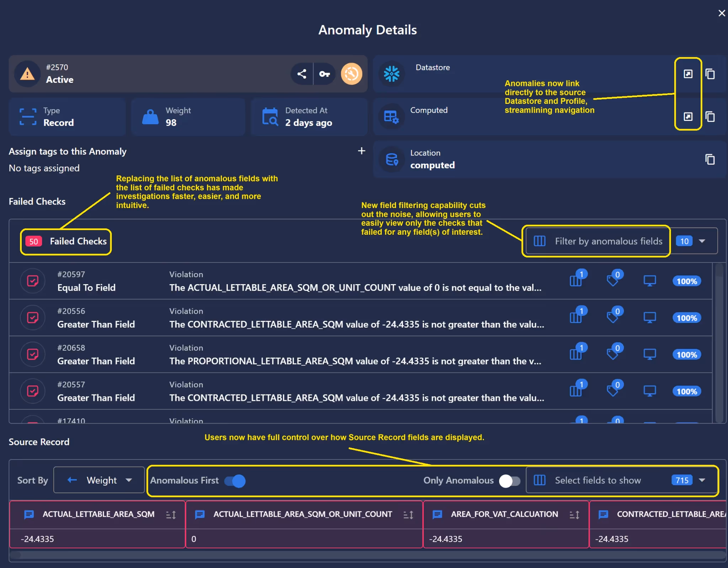Open the Equal To Field check #20597
The width and height of the screenshot is (728, 568).
tap(86, 287)
